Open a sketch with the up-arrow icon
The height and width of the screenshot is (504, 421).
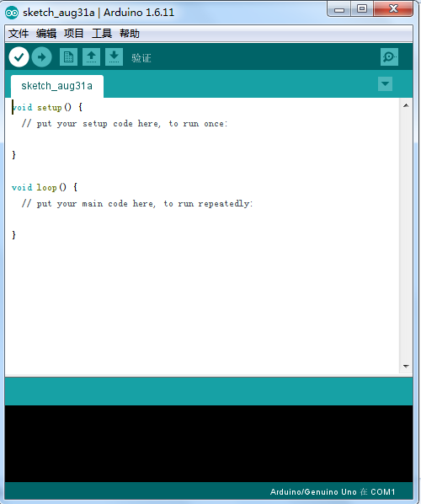(91, 57)
